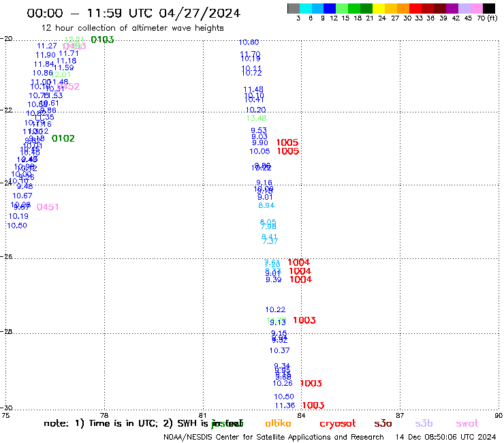The height and width of the screenshot is (443, 504).
Task: Click the cyan swatch in the color scale
Action: tap(306, 8)
